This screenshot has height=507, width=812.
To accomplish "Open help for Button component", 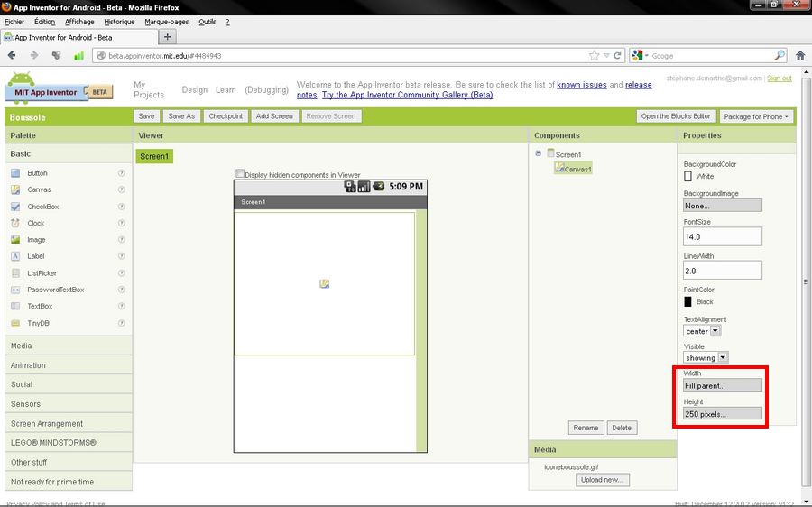I will (122, 173).
